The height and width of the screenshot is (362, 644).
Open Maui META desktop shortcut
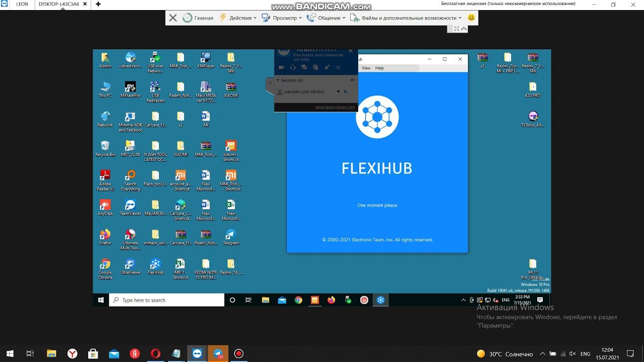(x=206, y=92)
